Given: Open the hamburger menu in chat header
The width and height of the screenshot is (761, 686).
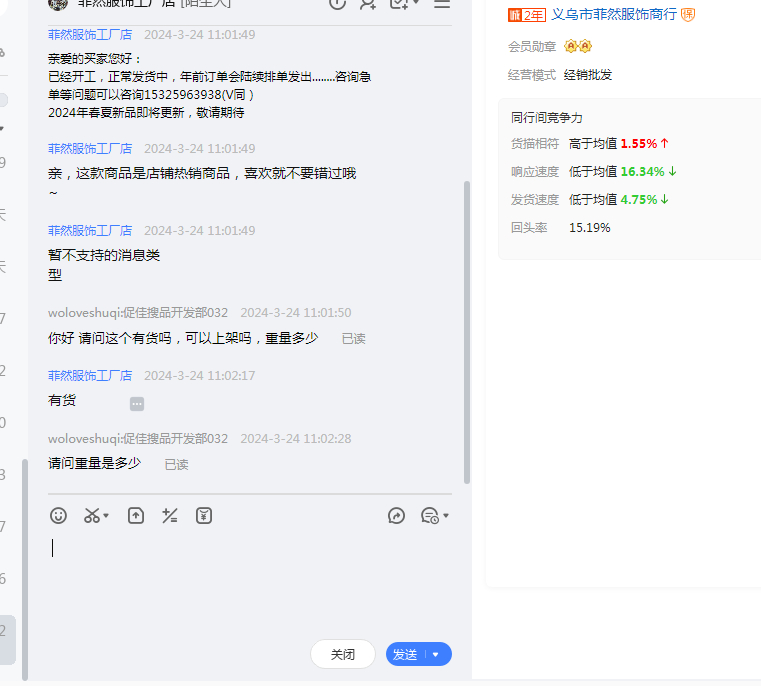Looking at the screenshot, I should 441,4.
